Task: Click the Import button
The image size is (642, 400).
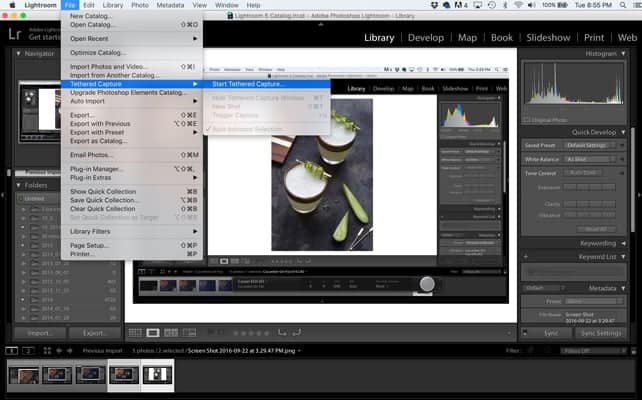Action: (x=38, y=332)
